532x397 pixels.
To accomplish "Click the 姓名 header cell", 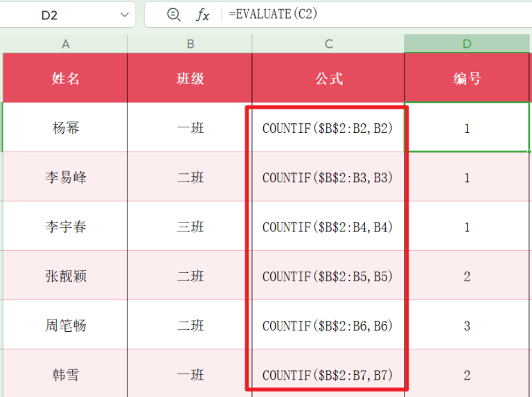I will (x=66, y=78).
